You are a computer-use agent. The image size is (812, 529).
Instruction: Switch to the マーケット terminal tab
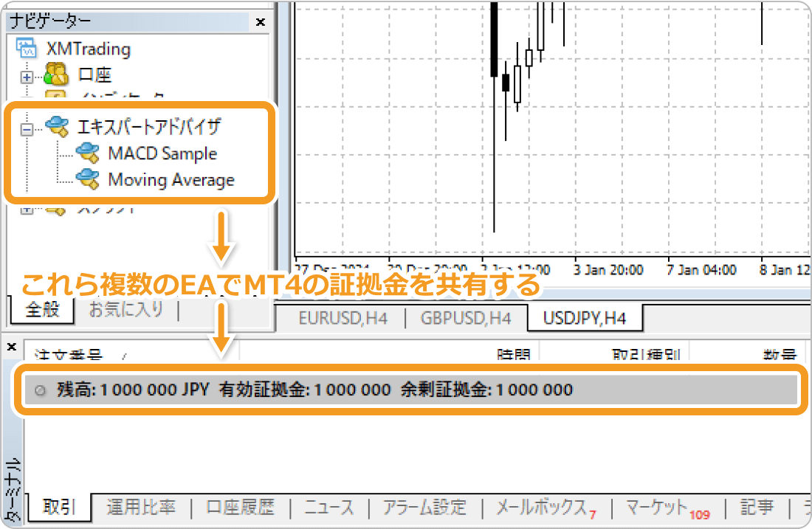coord(667,508)
